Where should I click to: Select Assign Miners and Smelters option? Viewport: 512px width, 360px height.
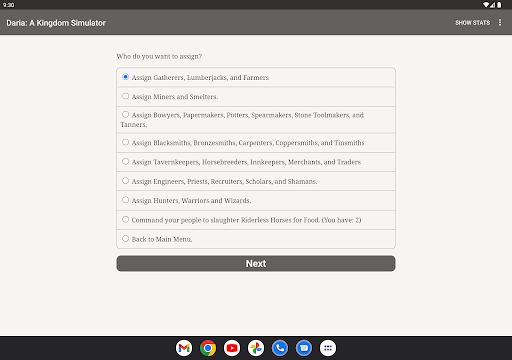[256, 97]
